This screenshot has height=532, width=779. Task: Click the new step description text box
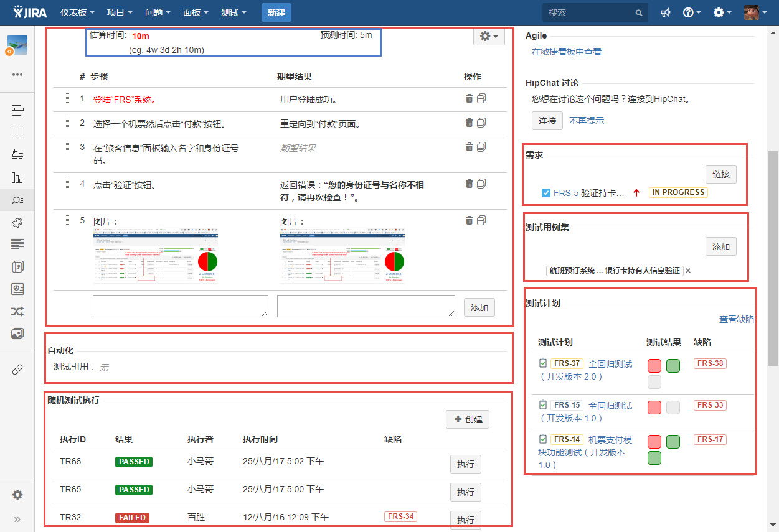point(180,306)
